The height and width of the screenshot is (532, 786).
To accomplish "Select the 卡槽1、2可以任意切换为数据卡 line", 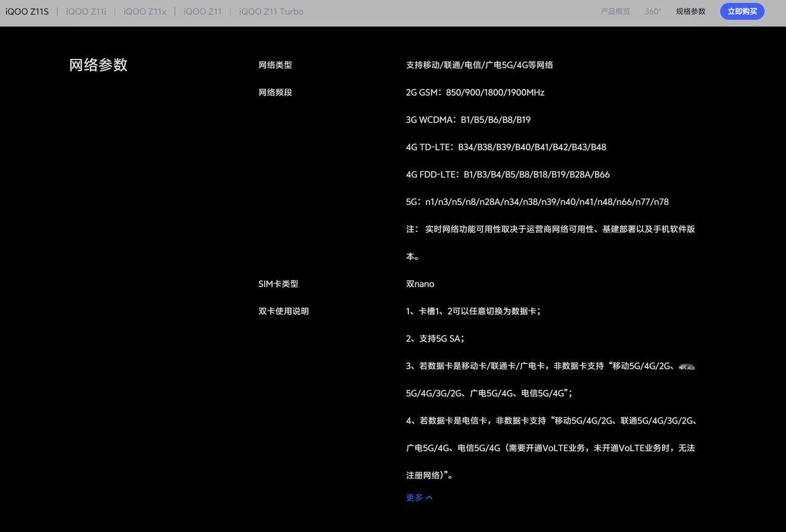I will pos(473,311).
